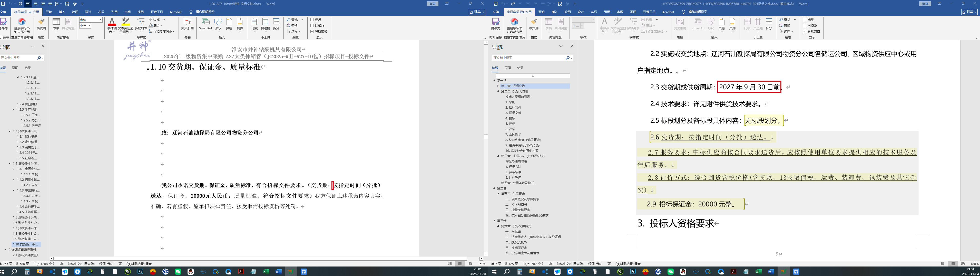Viewport: 980px width, 276px height.
Task: Open font size dropdown (小三) in left window
Action: [89, 25]
